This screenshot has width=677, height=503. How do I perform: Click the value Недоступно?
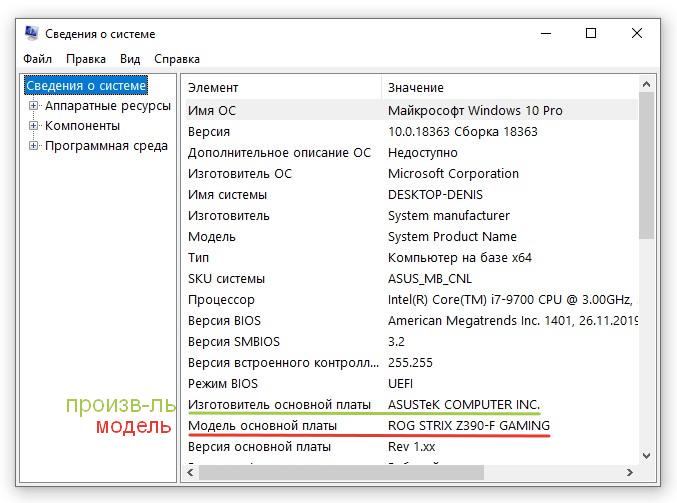pyautogui.click(x=423, y=153)
